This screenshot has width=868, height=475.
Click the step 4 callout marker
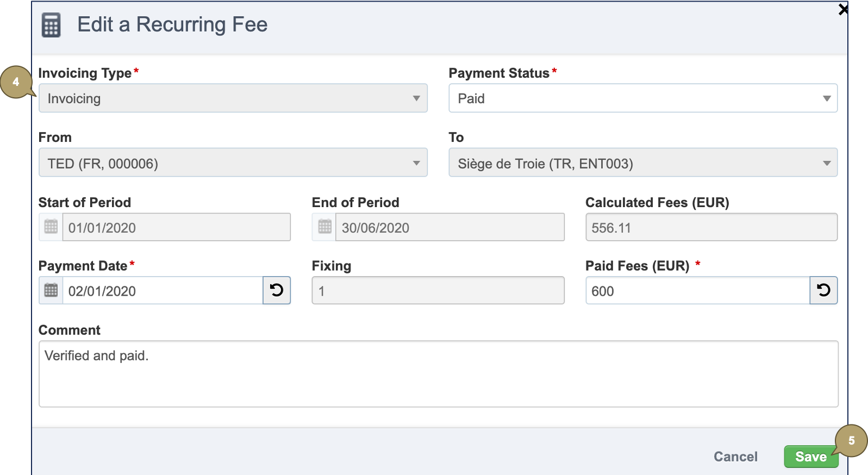(x=16, y=82)
